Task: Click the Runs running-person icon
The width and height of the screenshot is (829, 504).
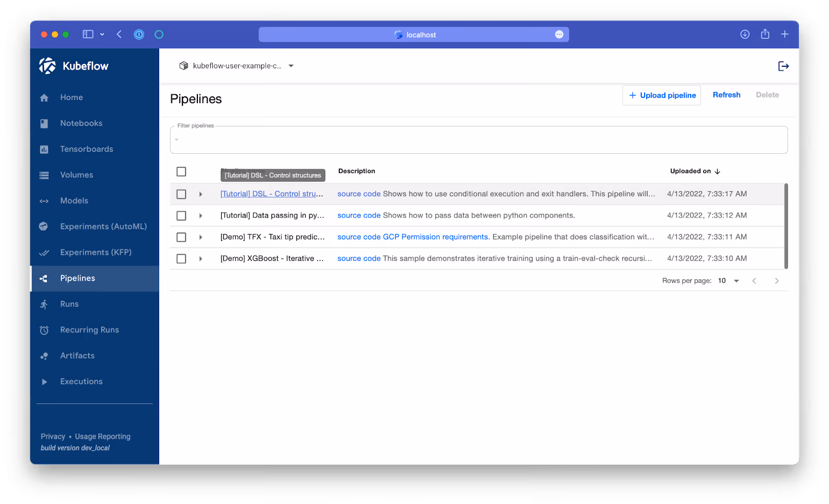Action: click(44, 305)
